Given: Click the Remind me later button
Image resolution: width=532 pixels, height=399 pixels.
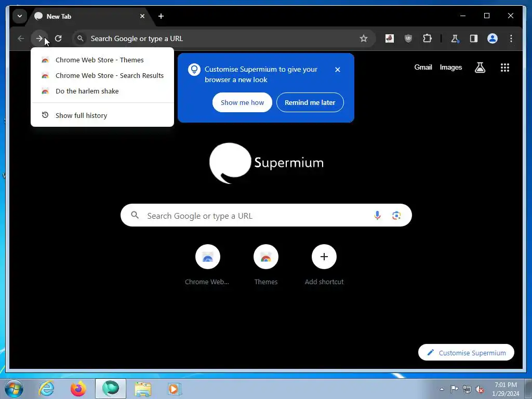Looking at the screenshot, I should pyautogui.click(x=310, y=102).
